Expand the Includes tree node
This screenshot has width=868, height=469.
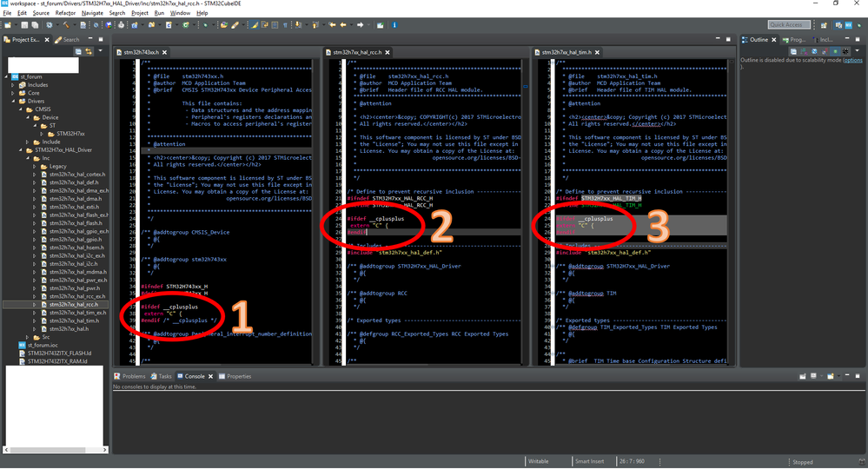(13, 85)
